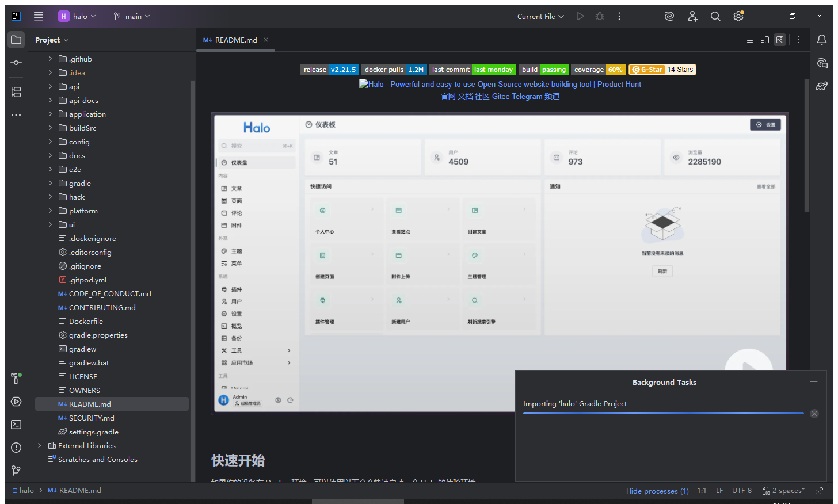
Task: Open UTF-8 encoding selector
Action: pos(742,491)
